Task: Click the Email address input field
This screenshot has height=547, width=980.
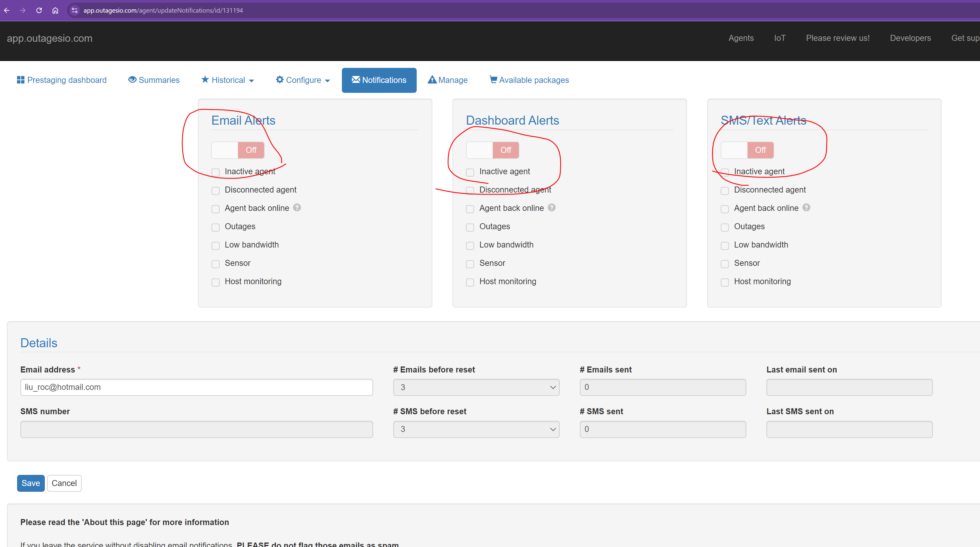Action: [x=197, y=387]
